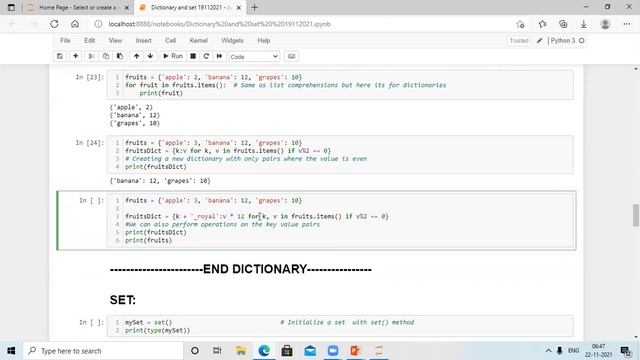Open the Widgets menu
The height and width of the screenshot is (360, 640).
click(x=232, y=40)
